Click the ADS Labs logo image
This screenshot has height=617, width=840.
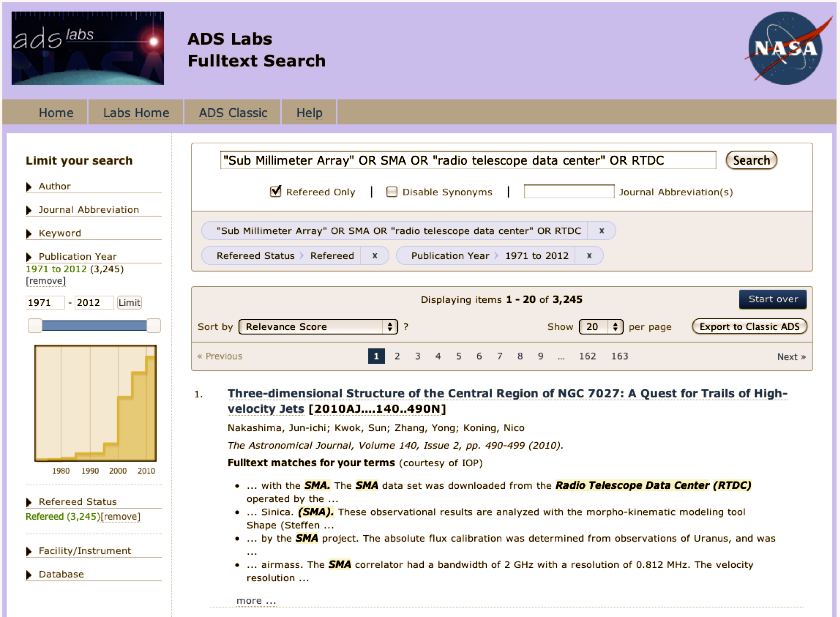point(88,48)
